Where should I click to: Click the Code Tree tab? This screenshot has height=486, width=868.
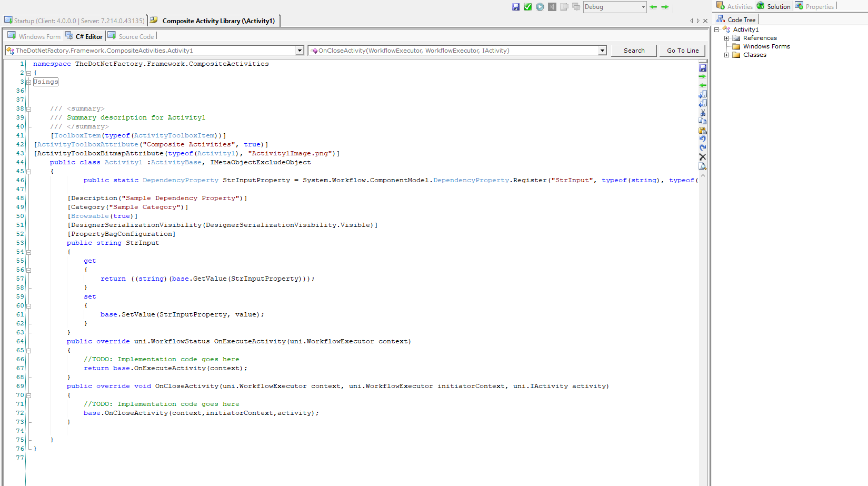click(x=736, y=19)
